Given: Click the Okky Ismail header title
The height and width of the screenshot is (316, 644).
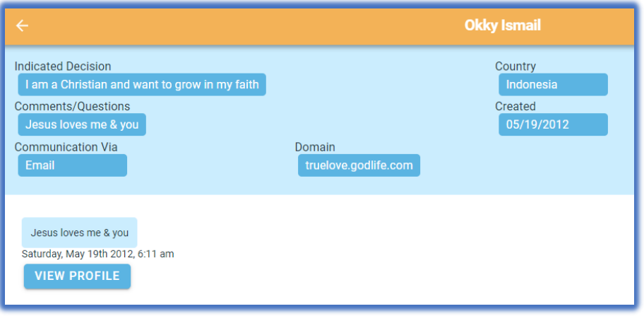Looking at the screenshot, I should pyautogui.click(x=502, y=25).
